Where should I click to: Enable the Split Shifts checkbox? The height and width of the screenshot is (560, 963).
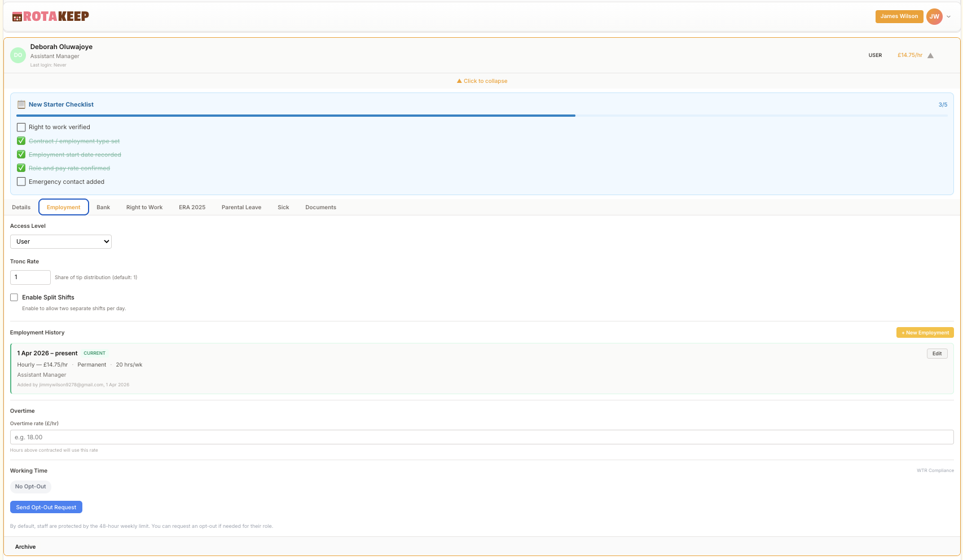point(14,297)
